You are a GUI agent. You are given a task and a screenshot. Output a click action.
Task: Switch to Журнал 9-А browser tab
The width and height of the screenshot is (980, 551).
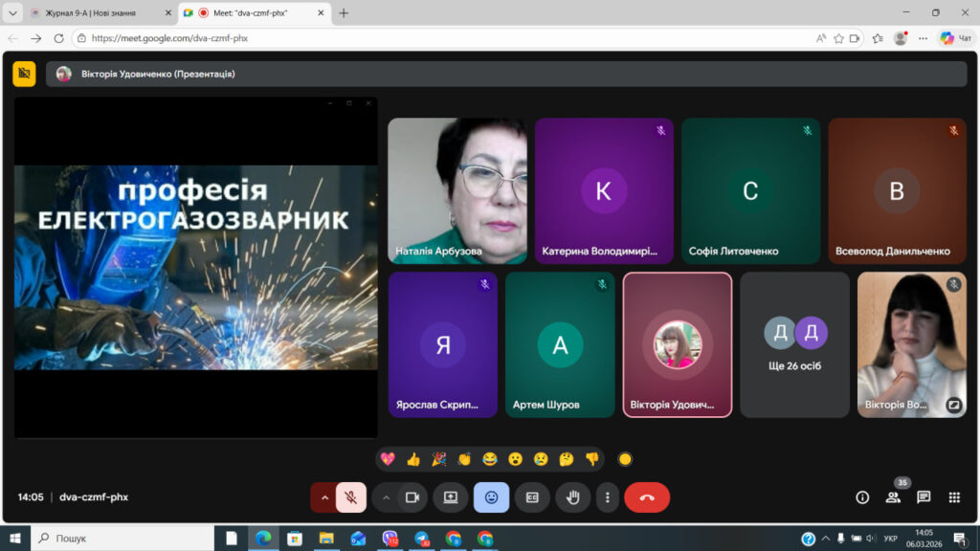94,13
